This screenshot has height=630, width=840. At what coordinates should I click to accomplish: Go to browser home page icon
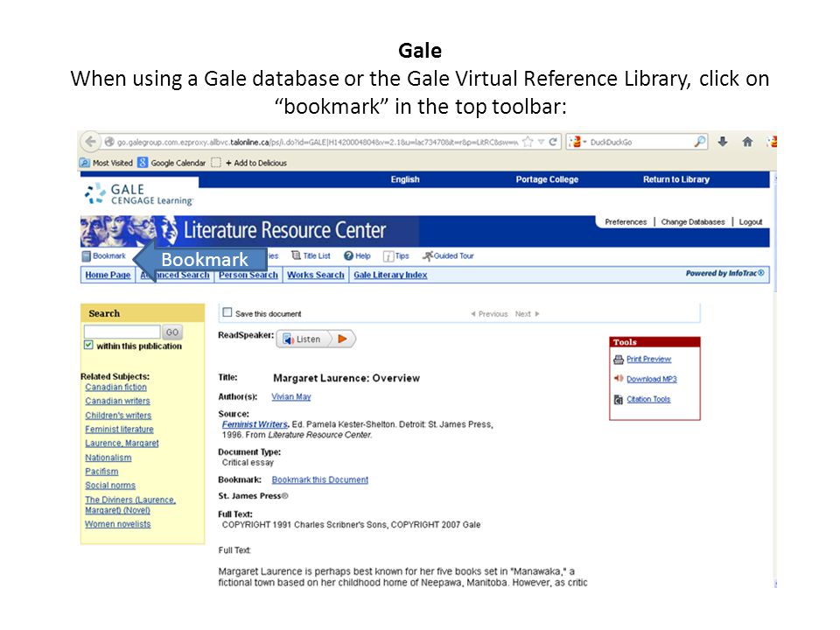747,142
